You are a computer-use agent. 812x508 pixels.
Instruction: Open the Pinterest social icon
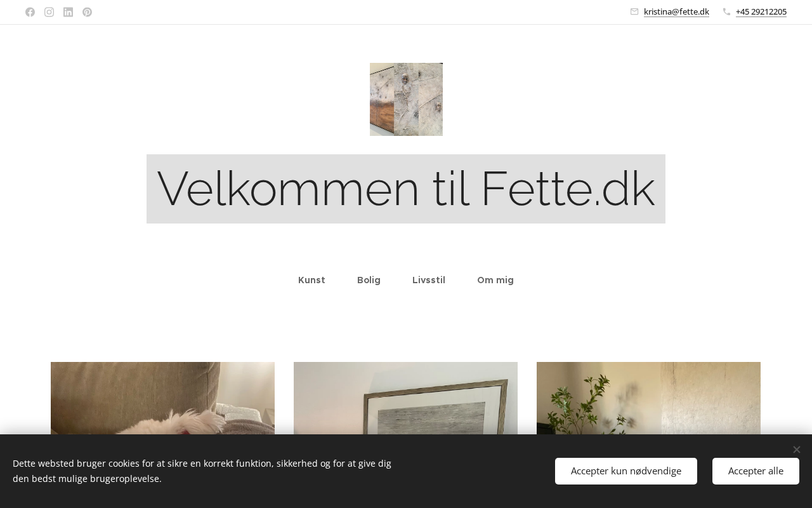87,12
